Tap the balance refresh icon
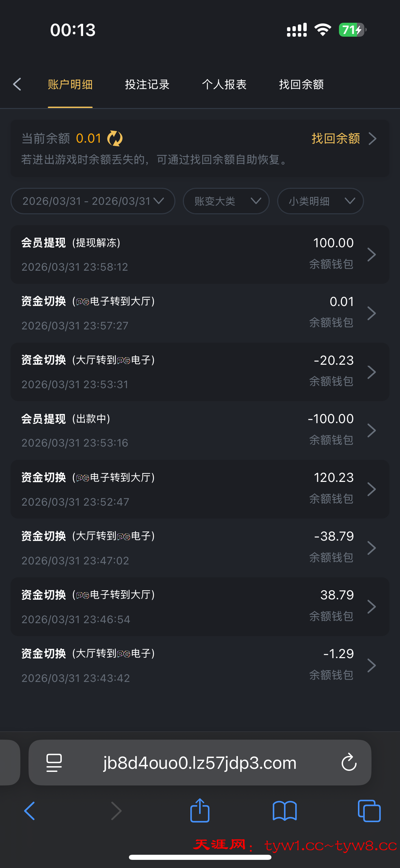 (x=115, y=139)
